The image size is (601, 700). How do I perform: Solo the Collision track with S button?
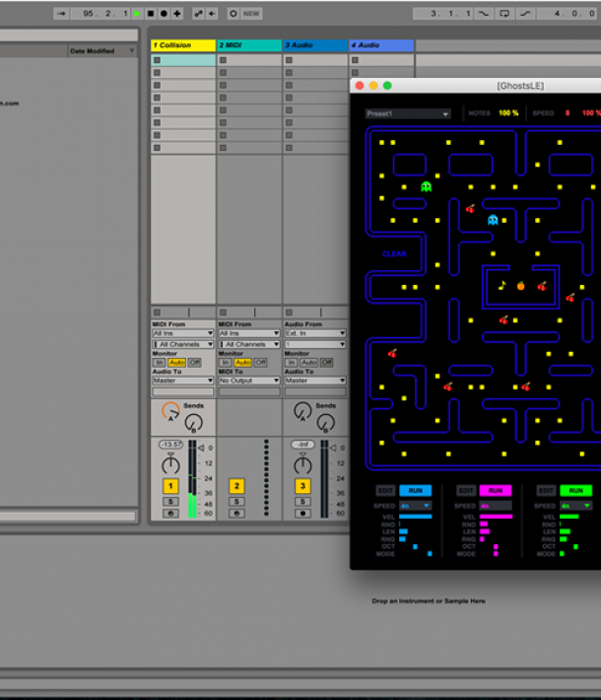pyautogui.click(x=170, y=502)
